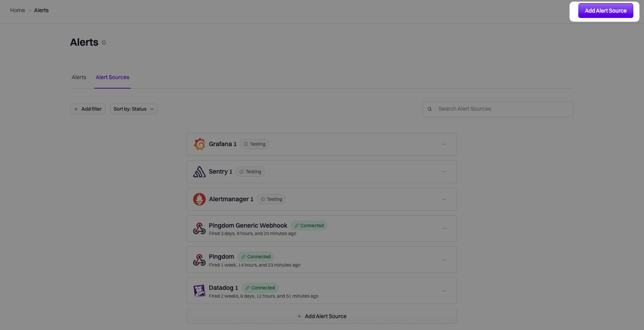This screenshot has width=644, height=330.
Task: Click the Alertmanager flame icon
Action: tap(199, 199)
